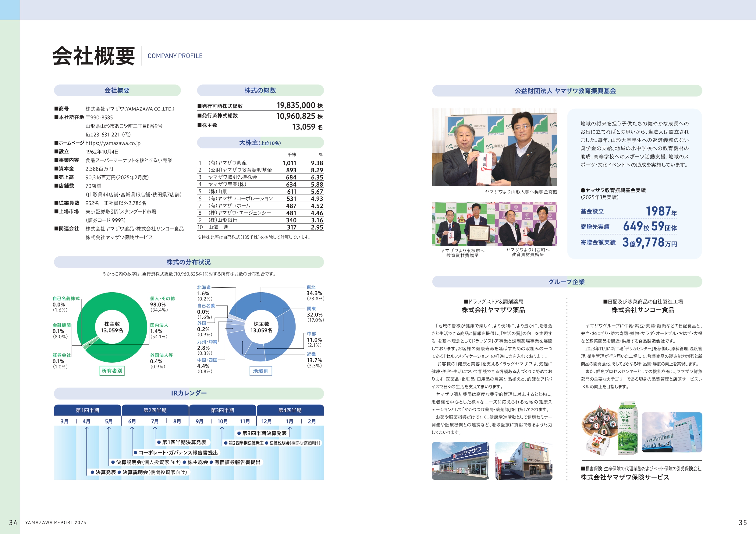
Task: Select the "外国法人等" chart label
Action: coord(161,355)
